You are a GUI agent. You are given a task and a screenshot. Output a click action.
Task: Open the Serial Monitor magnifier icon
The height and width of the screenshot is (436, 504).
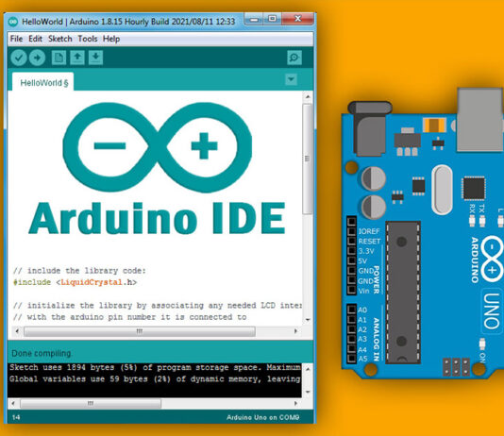click(x=294, y=58)
